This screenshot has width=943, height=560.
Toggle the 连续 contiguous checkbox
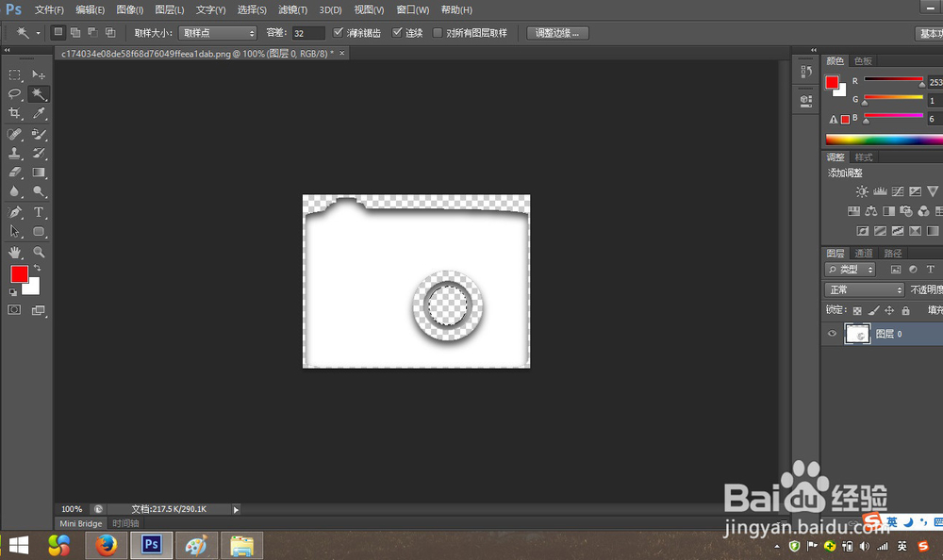coord(397,32)
